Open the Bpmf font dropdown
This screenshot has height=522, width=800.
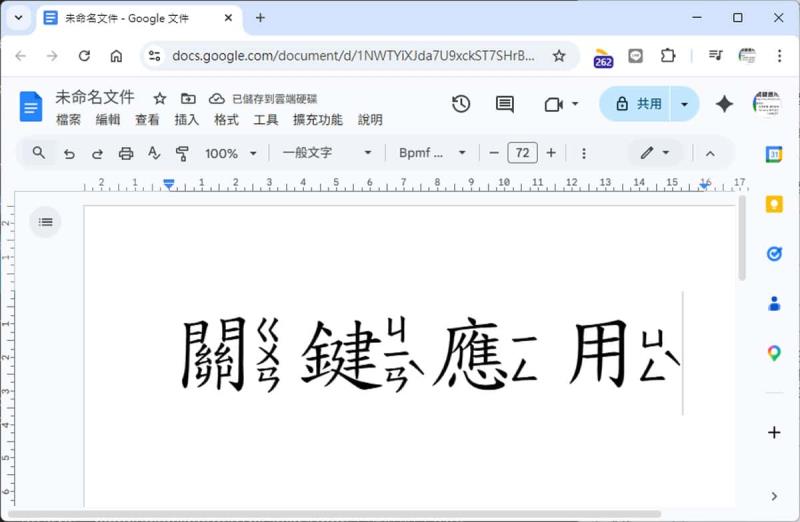coord(432,153)
